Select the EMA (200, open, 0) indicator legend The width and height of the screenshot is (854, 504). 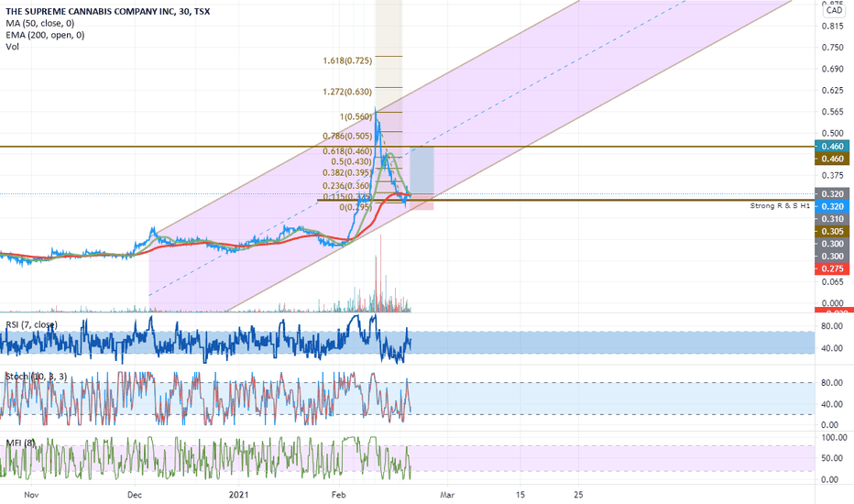pos(45,35)
